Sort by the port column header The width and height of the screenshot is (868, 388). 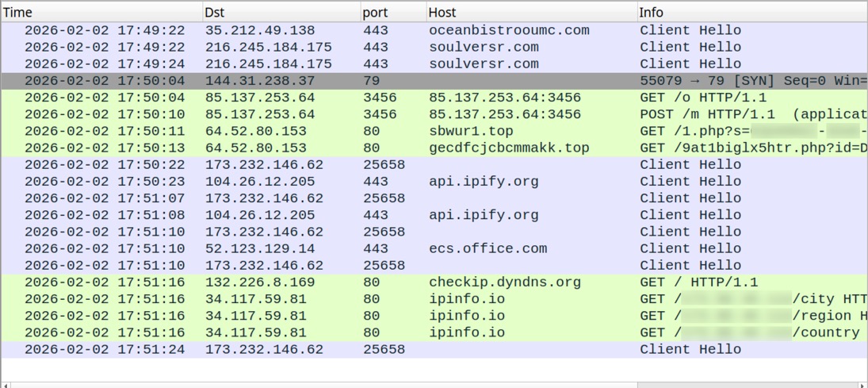click(x=388, y=12)
